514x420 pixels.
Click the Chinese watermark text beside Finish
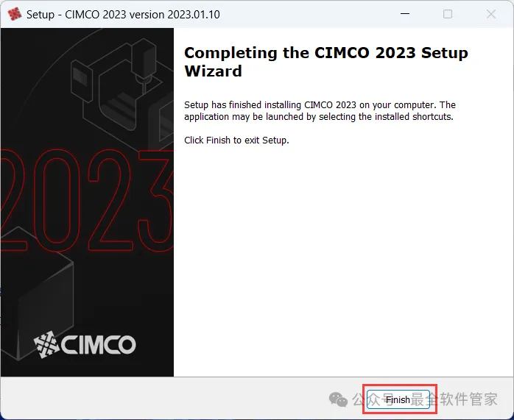click(x=425, y=399)
